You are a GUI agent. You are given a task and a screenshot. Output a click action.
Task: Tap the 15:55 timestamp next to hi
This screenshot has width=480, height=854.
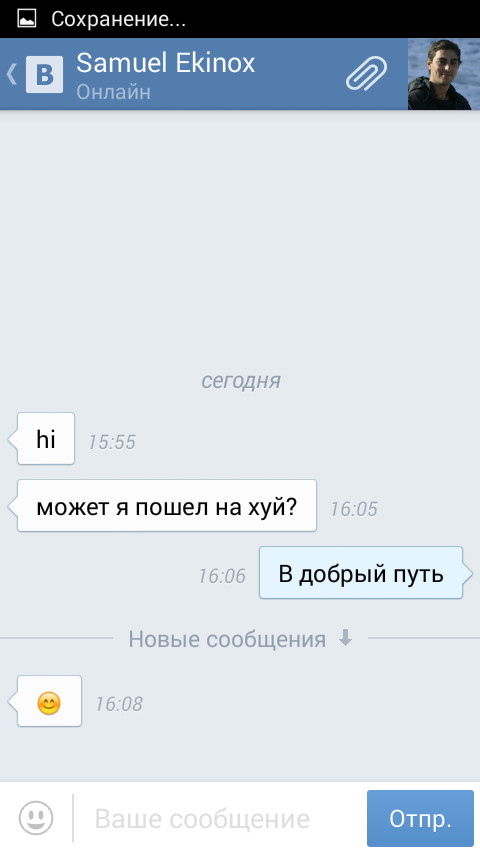[112, 442]
